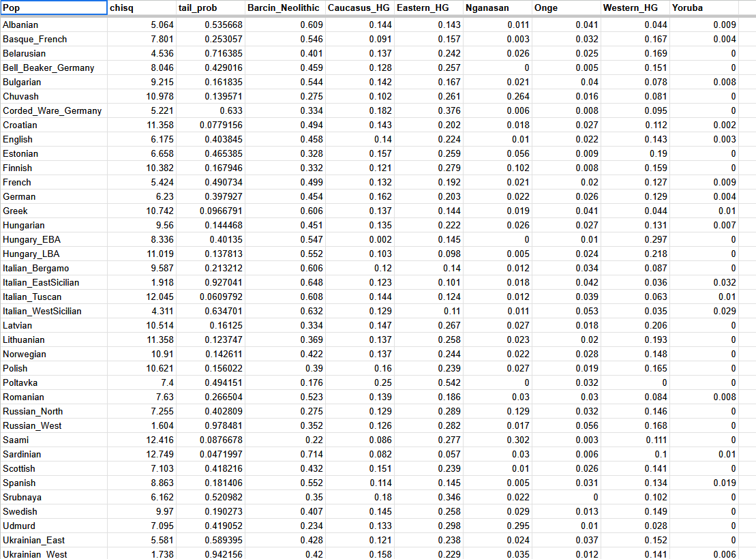This screenshot has height=559, width=756.
Task: Select the chisq column header
Action: coord(142,7)
